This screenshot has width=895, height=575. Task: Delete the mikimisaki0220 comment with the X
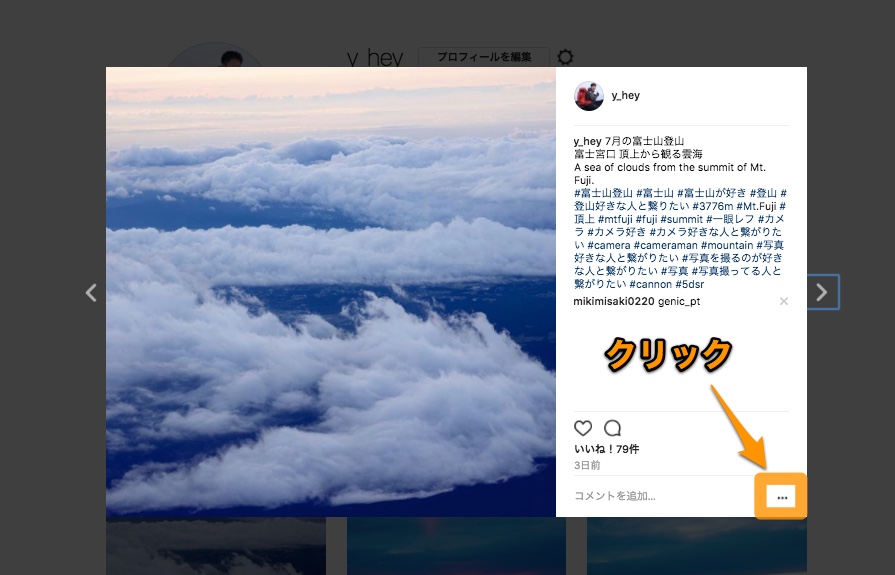coord(784,301)
